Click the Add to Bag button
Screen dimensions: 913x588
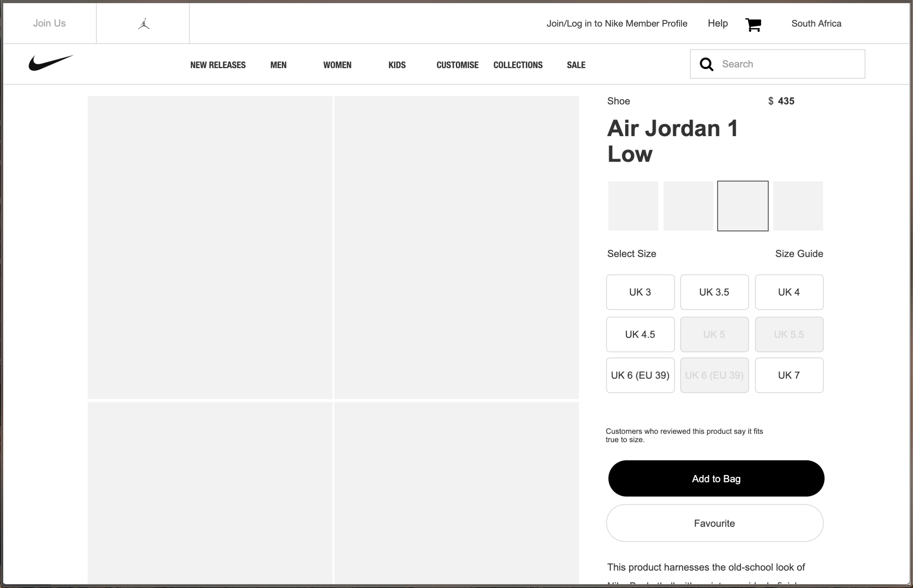[716, 478]
